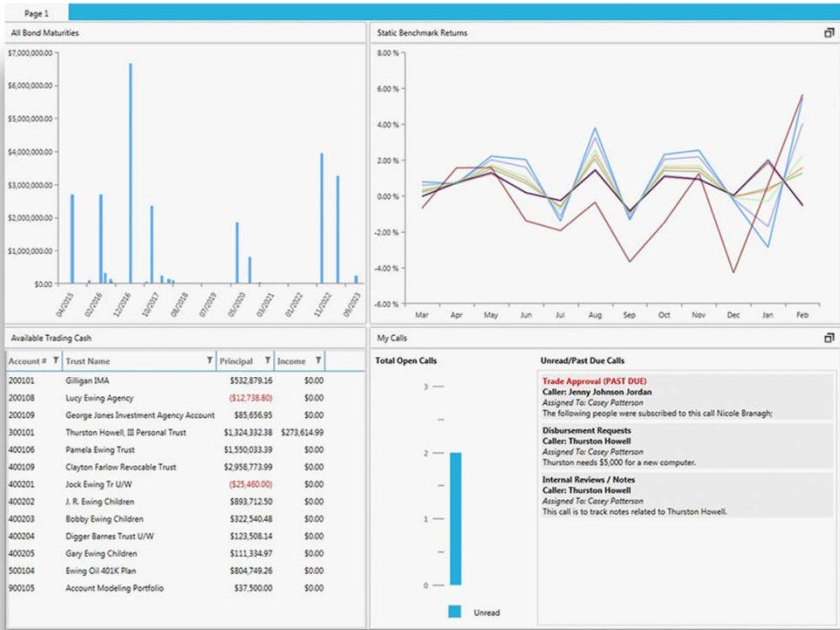Viewport: 840px width, 630px height.
Task: Select the Thurston Howell, III Personal Trust row
Action: (185, 432)
